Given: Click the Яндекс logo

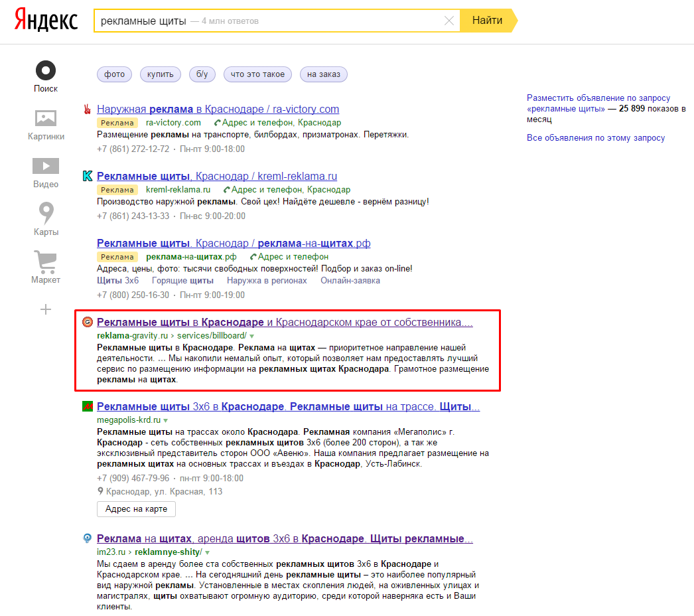Looking at the screenshot, I should pyautogui.click(x=46, y=20).
